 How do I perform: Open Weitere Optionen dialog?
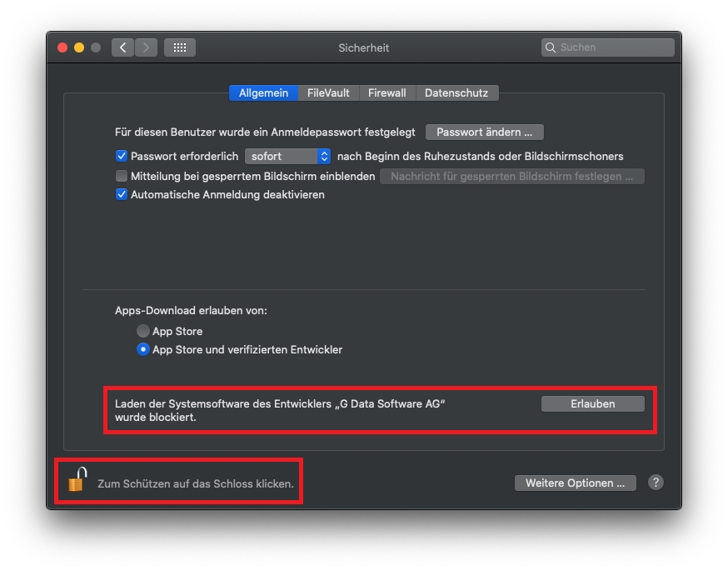pyautogui.click(x=575, y=483)
